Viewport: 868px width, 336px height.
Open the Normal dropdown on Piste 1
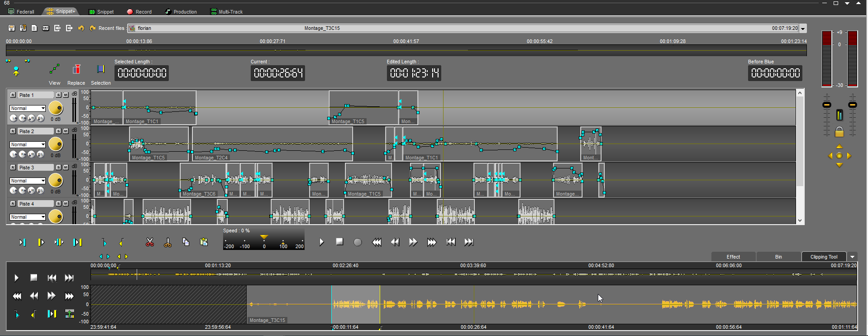[x=28, y=108]
